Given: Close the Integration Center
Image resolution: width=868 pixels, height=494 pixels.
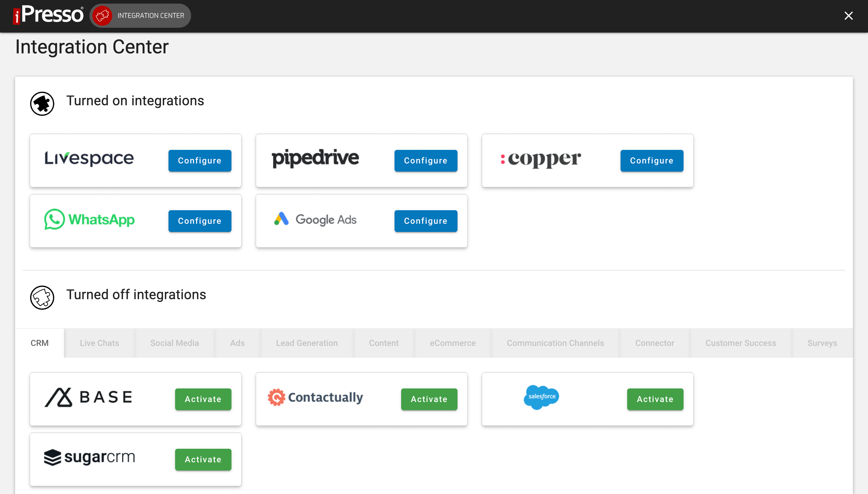Looking at the screenshot, I should pos(848,16).
